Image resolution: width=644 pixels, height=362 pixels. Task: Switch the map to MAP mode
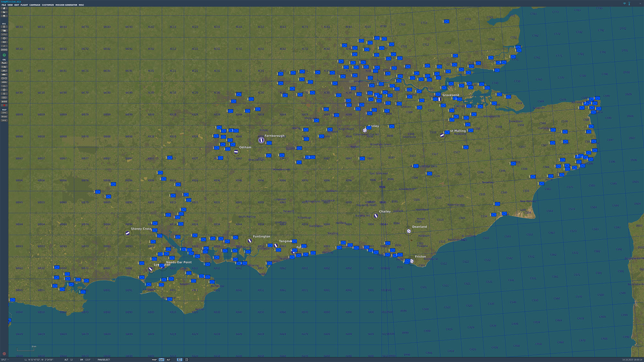tap(155, 359)
